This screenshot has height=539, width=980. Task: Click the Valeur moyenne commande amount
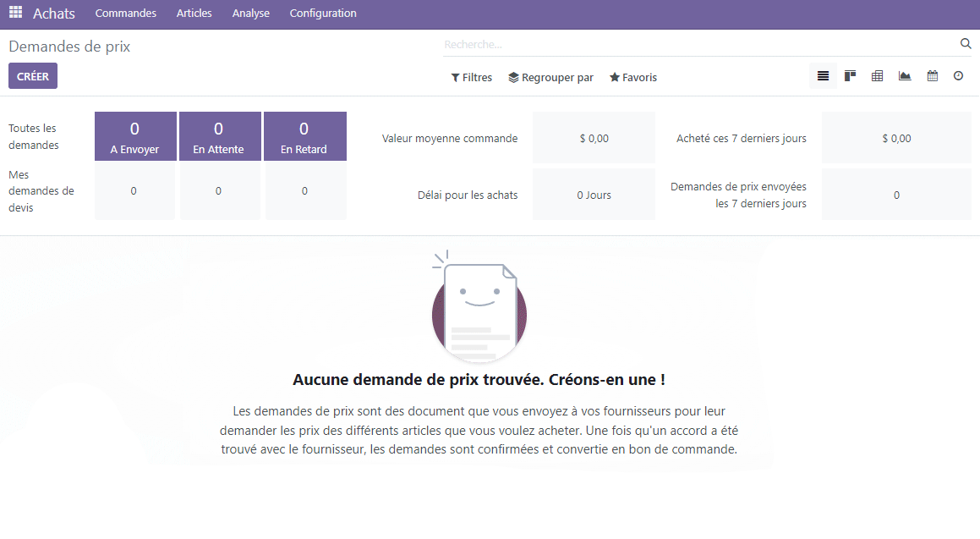[x=594, y=138]
